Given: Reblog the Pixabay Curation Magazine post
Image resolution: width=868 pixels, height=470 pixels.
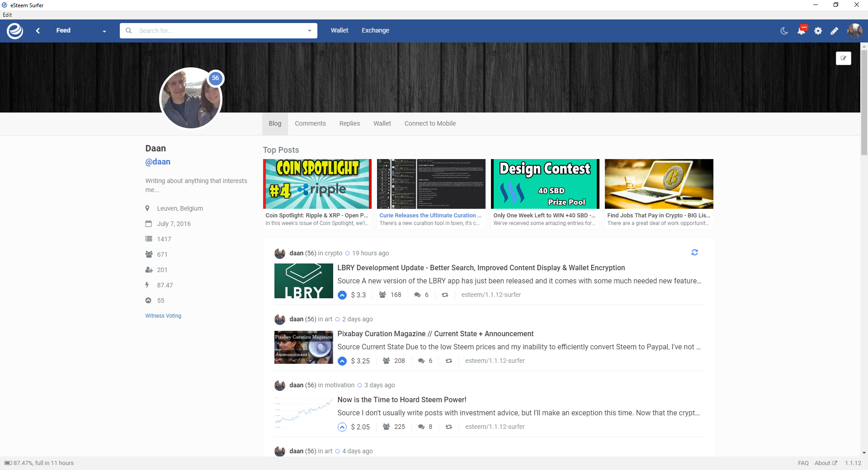Looking at the screenshot, I should pos(449,361).
